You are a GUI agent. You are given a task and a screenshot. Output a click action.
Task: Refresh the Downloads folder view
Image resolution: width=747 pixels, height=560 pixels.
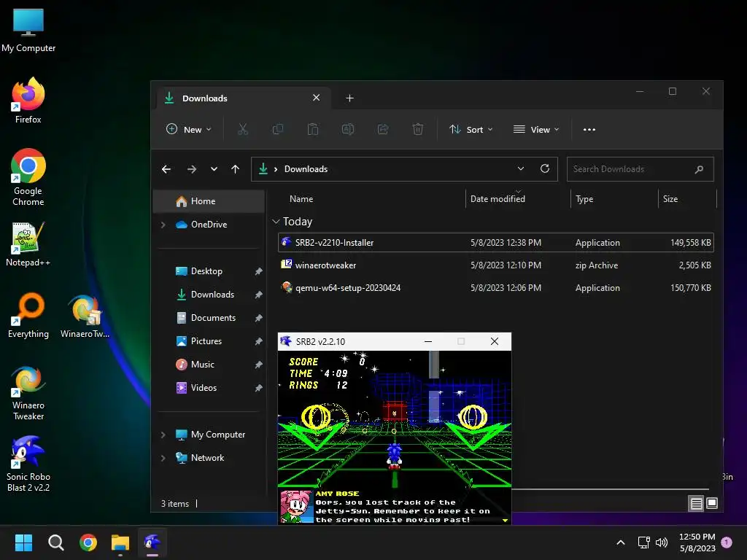545,168
